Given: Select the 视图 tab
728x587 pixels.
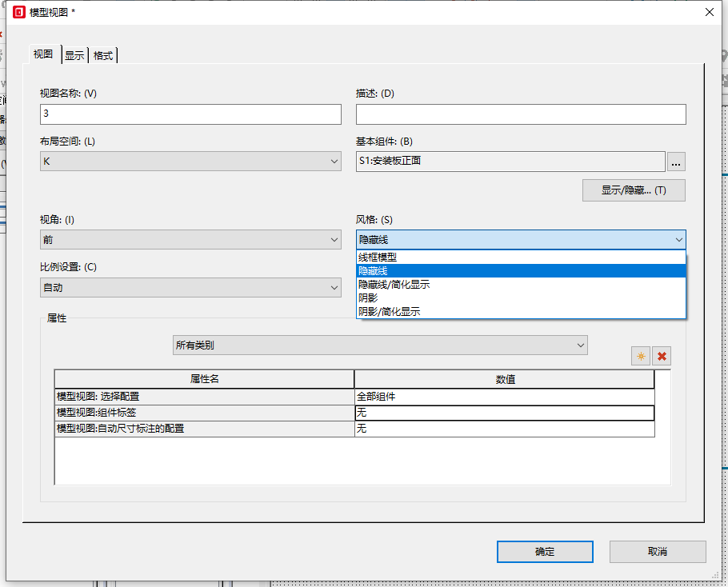Looking at the screenshot, I should pyautogui.click(x=43, y=54).
